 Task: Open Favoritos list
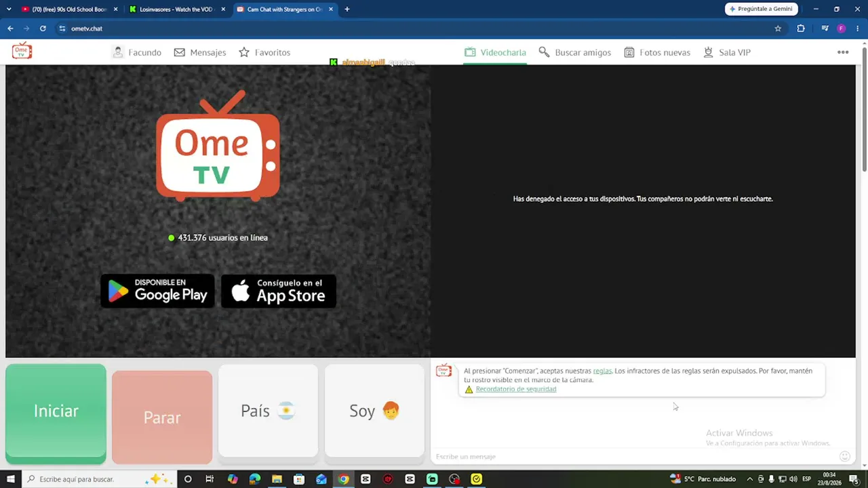(264, 52)
